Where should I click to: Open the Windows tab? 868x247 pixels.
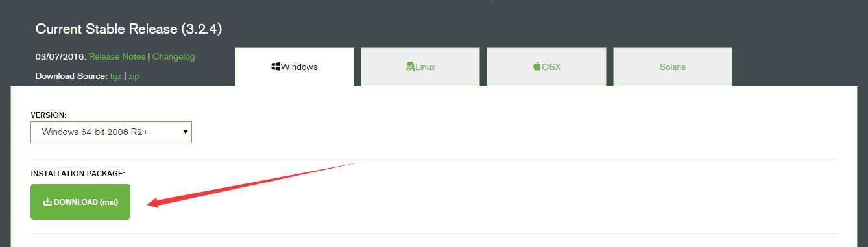coord(295,67)
